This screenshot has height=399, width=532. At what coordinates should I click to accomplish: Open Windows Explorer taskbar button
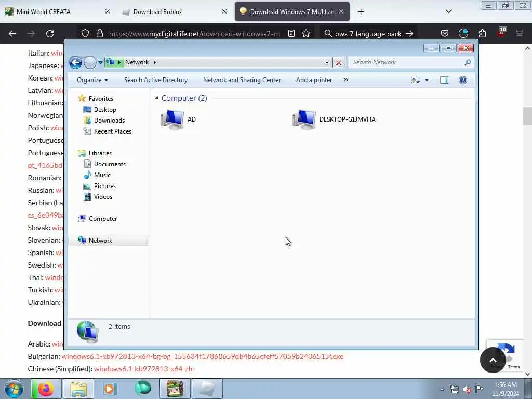point(78,389)
